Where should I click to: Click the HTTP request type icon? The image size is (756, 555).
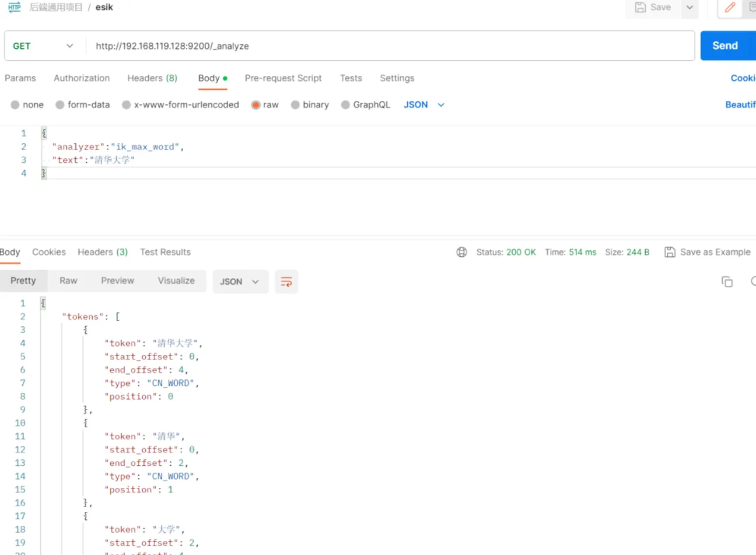15,7
